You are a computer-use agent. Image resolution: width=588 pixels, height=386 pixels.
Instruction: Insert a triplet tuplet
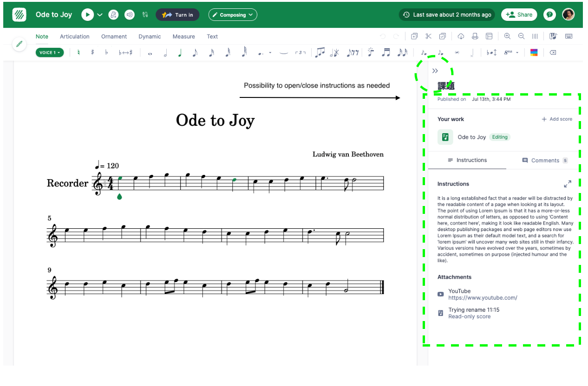point(301,53)
